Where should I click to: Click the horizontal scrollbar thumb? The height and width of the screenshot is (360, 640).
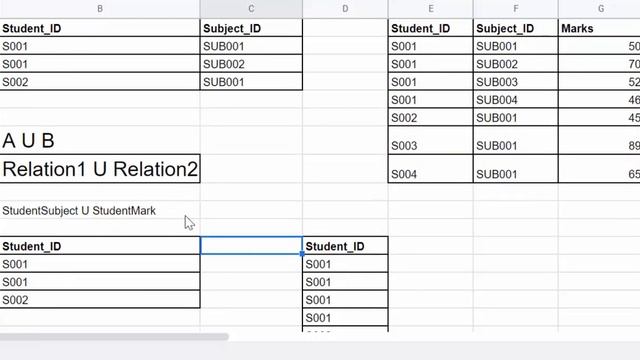coord(114,337)
